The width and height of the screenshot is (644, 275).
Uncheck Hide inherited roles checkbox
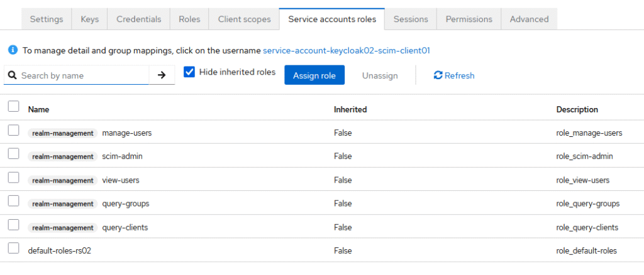coord(189,72)
